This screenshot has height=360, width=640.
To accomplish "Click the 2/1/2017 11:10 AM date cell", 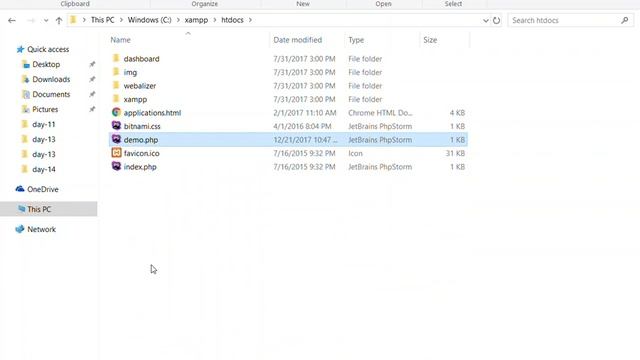I will click(x=304, y=113).
